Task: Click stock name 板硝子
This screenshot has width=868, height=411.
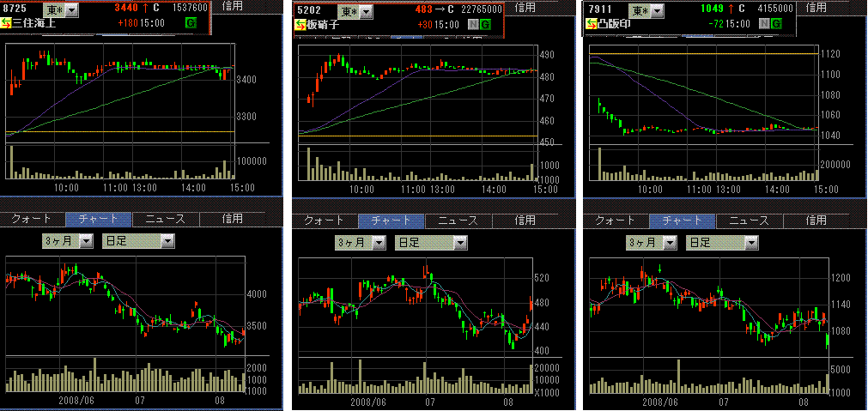Action: click(x=321, y=24)
